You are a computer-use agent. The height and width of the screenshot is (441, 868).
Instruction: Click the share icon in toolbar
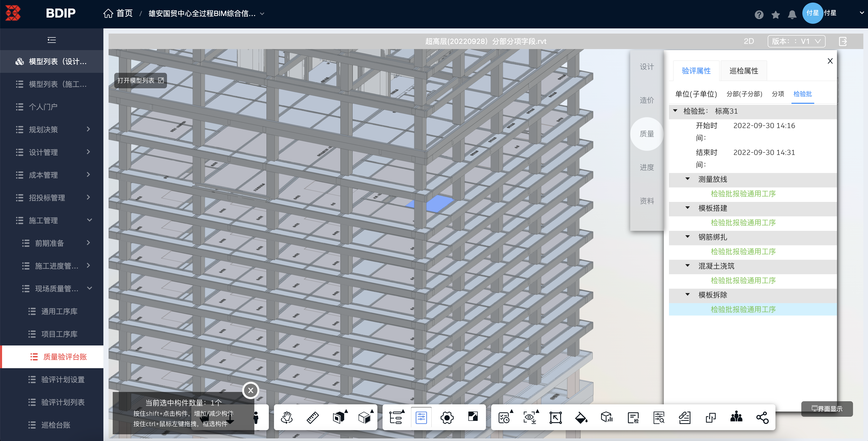click(762, 418)
